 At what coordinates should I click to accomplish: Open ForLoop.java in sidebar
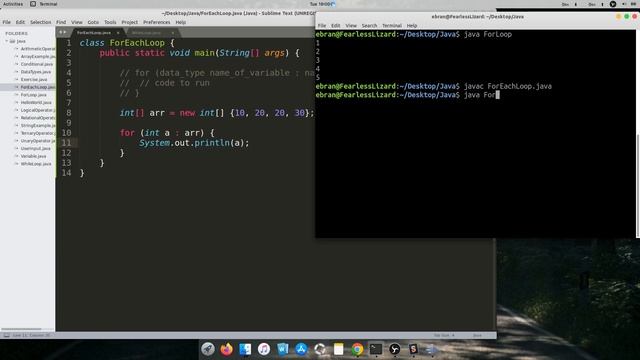coord(33,95)
